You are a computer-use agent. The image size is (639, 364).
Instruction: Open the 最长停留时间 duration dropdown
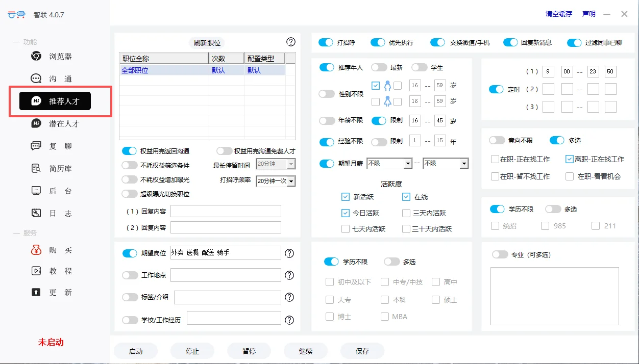pyautogui.click(x=276, y=164)
